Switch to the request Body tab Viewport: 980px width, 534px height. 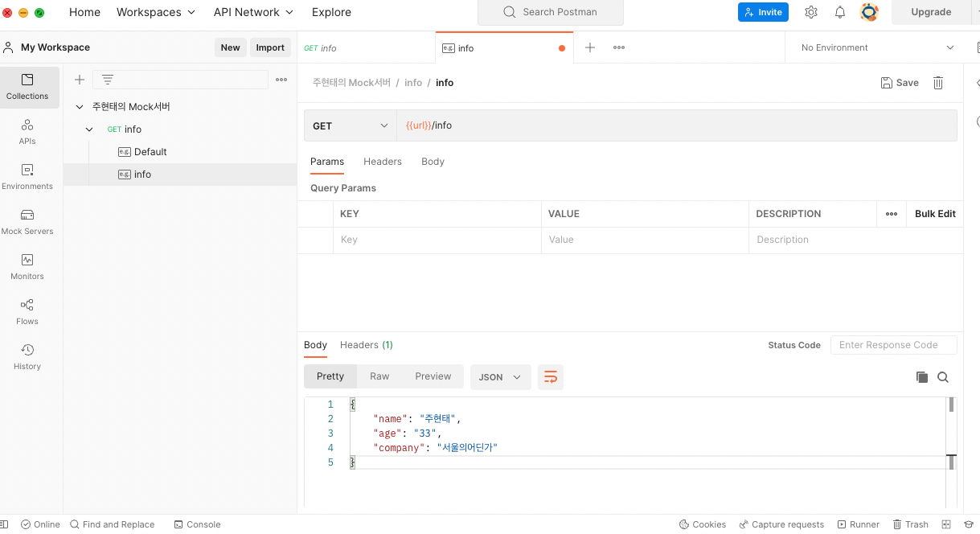pos(433,162)
